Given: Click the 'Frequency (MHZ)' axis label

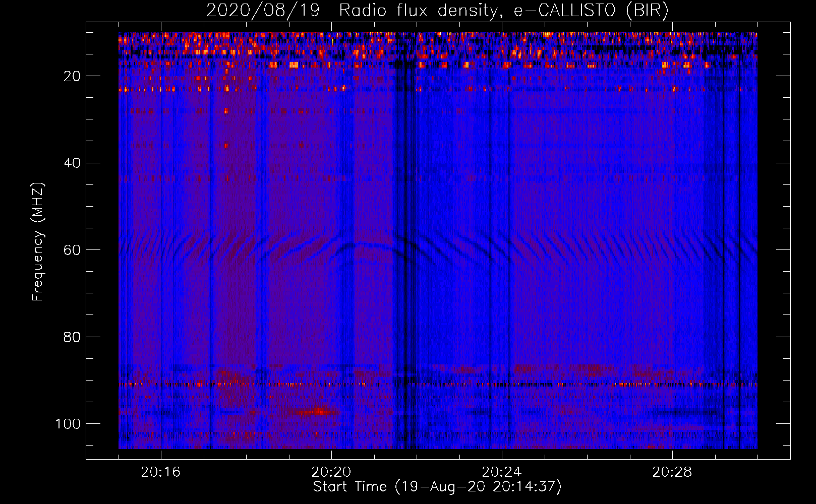Looking at the screenshot, I should coord(38,242).
